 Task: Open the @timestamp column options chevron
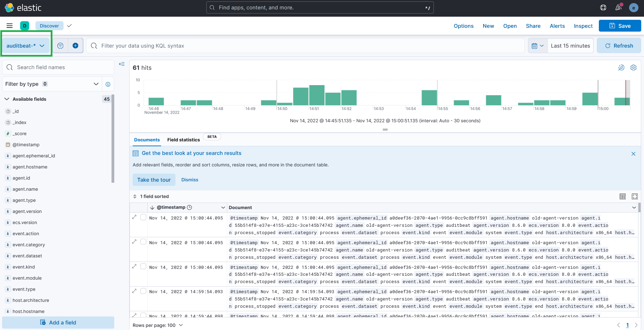(223, 207)
